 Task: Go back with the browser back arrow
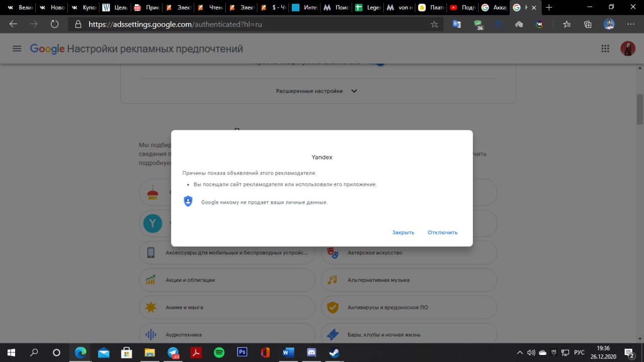13,24
